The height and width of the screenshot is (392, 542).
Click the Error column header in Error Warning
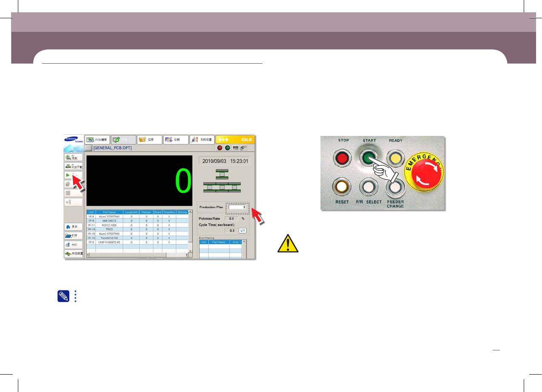tap(236, 242)
